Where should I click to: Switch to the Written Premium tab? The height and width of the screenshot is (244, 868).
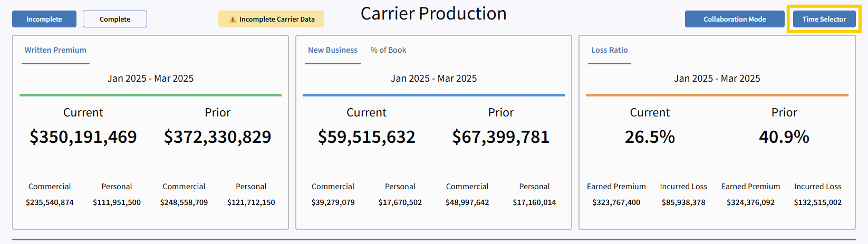click(x=55, y=50)
